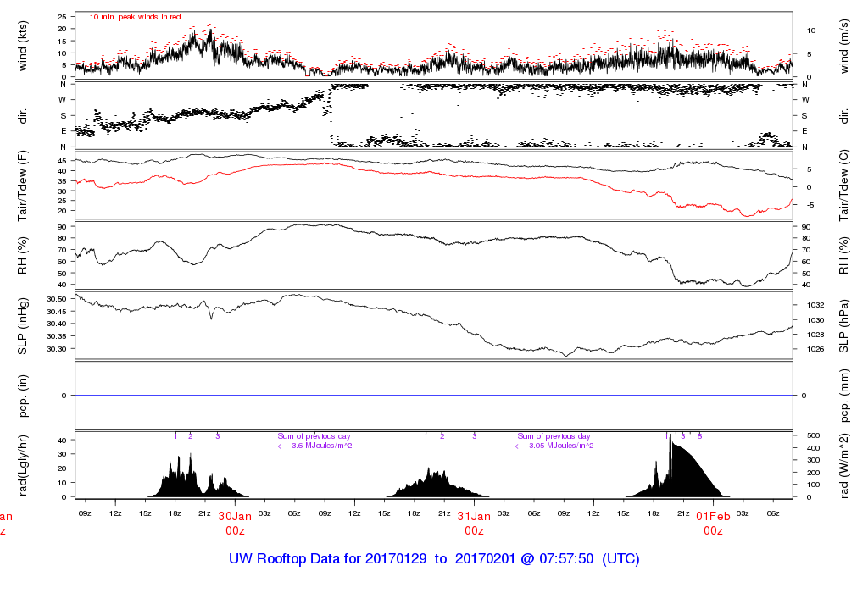Click the left 'RH (%)' axis label
The width and height of the screenshot is (868, 593).
coord(23,256)
